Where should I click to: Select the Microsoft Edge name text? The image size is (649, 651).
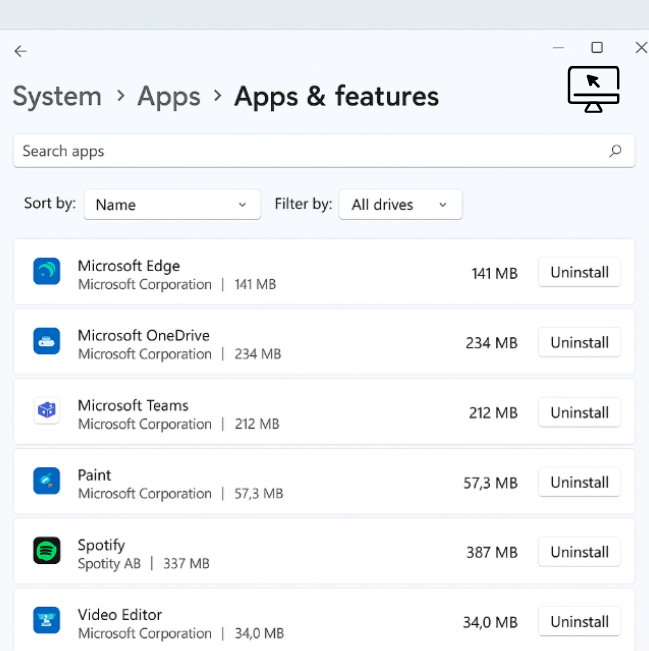[x=129, y=266]
